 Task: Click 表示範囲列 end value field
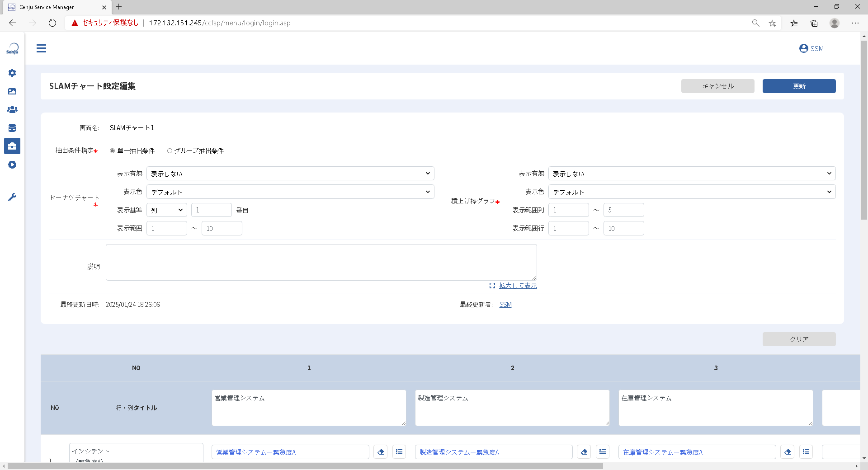click(x=624, y=210)
